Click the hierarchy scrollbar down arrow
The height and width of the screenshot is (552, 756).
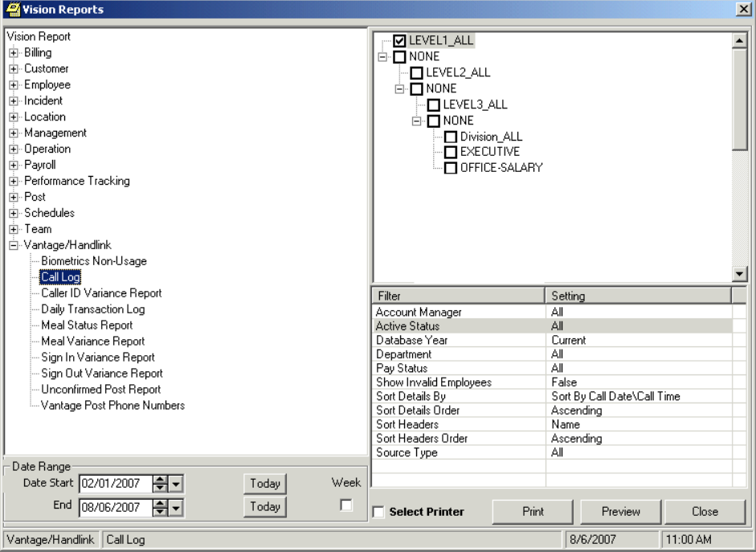tap(739, 274)
